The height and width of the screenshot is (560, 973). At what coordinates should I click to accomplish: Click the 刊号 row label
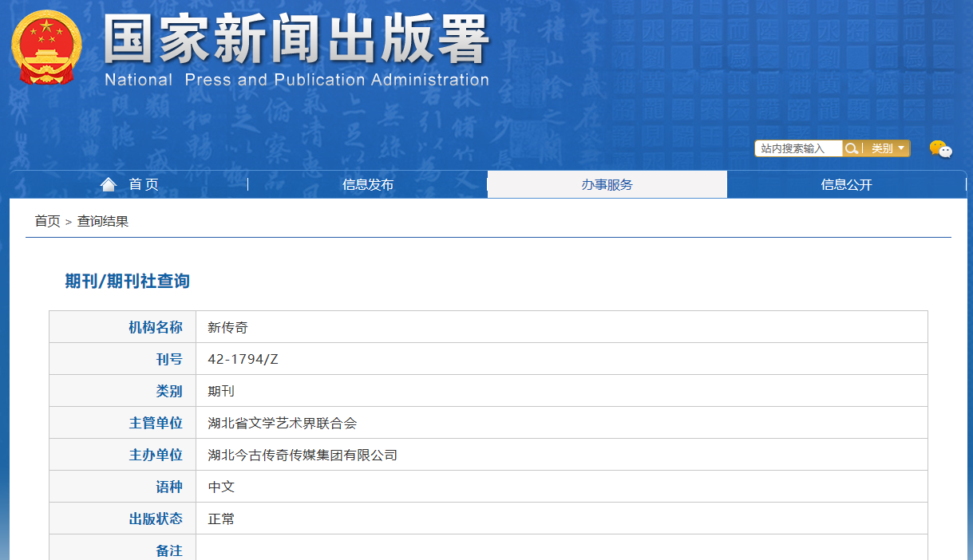(169, 359)
